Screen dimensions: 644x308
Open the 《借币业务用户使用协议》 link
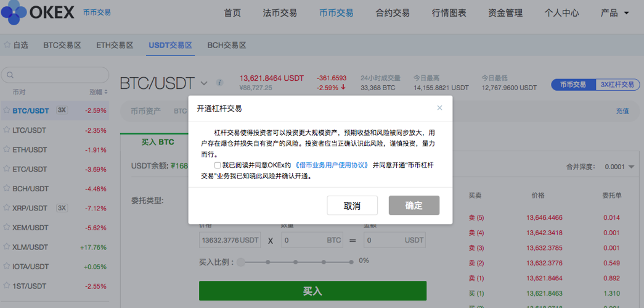(x=332, y=165)
